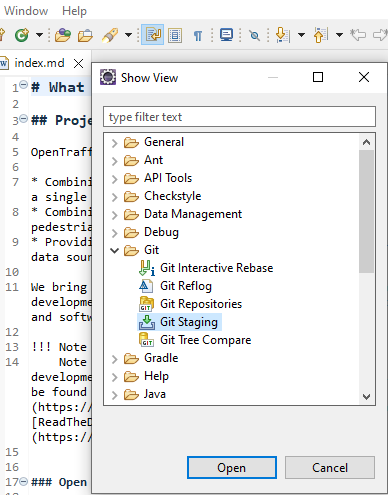Expand the Data Management folder

pos(115,215)
